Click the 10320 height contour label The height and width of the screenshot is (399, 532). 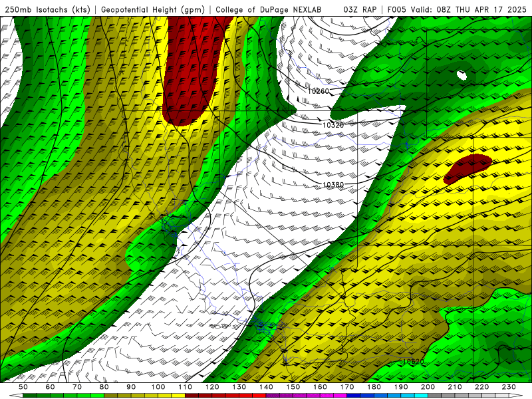coord(333,125)
